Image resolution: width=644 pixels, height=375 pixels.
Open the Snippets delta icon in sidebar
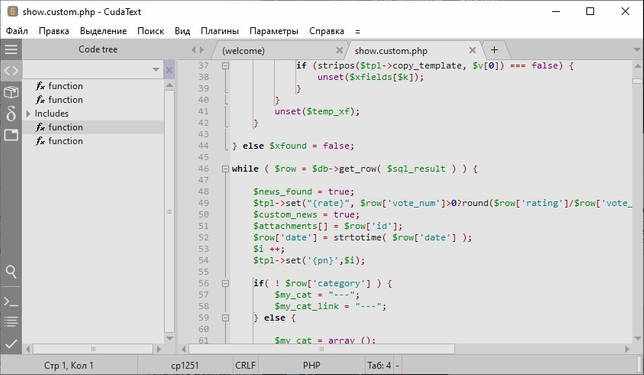pyautogui.click(x=11, y=113)
